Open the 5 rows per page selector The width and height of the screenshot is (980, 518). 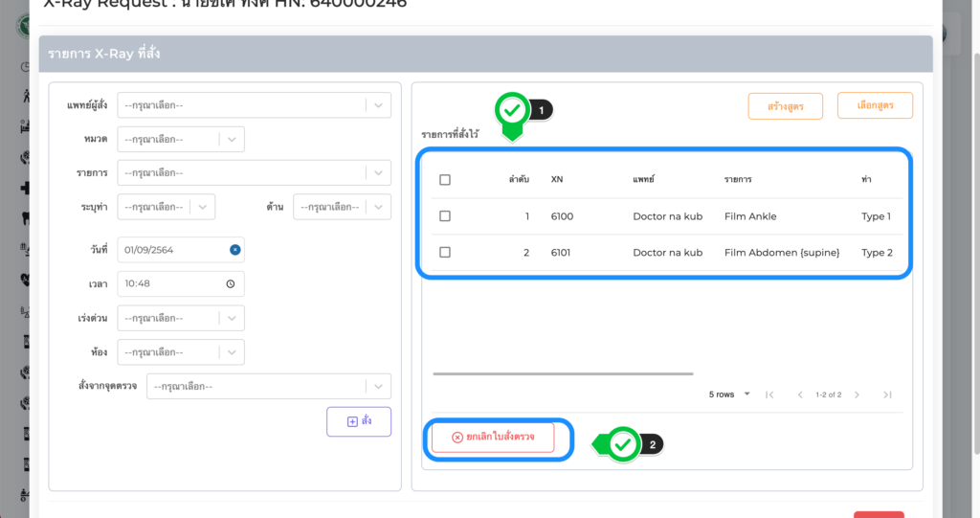coord(728,394)
